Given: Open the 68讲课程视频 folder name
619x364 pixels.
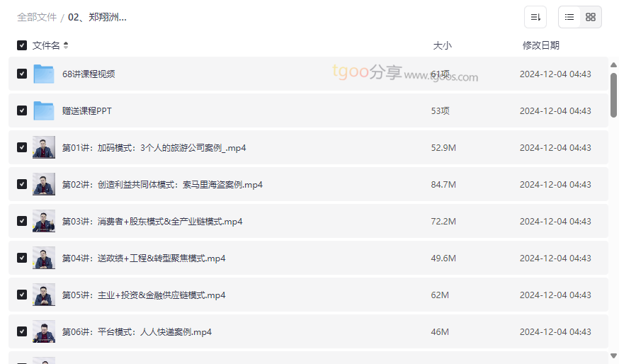Looking at the screenshot, I should (x=89, y=74).
